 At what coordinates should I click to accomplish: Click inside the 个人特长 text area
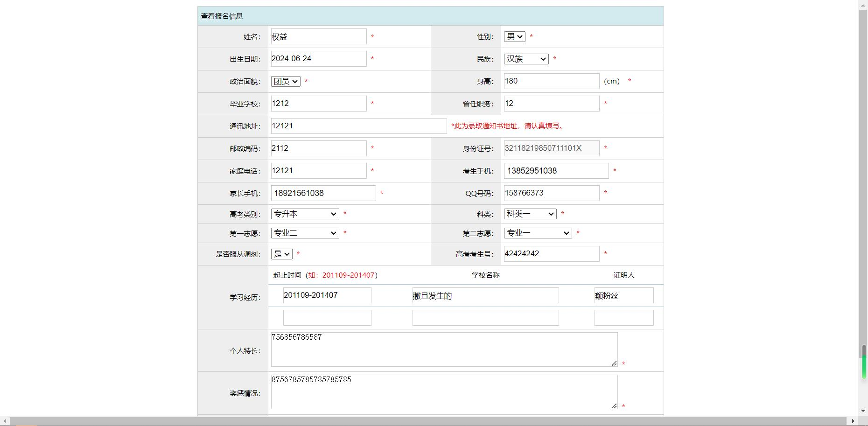point(443,349)
